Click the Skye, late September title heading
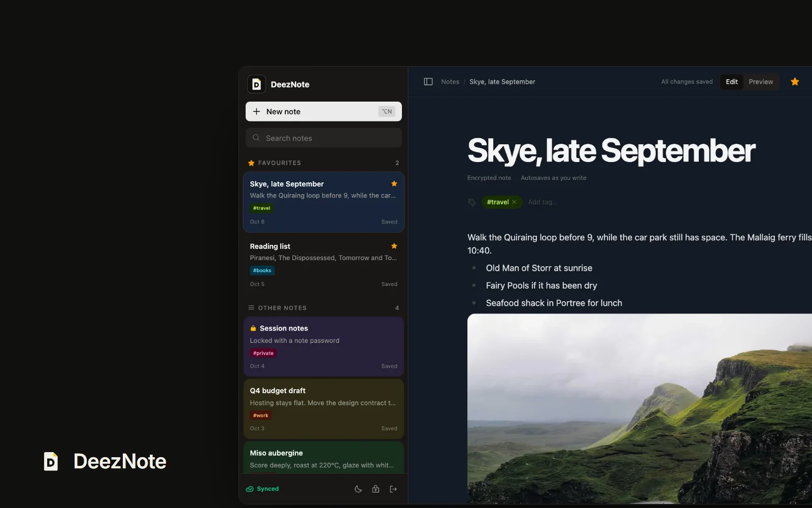 pos(612,150)
